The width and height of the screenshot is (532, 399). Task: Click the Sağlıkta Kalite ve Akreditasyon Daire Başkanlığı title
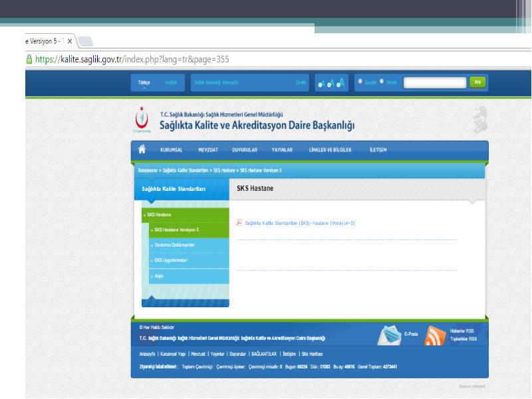click(x=257, y=125)
